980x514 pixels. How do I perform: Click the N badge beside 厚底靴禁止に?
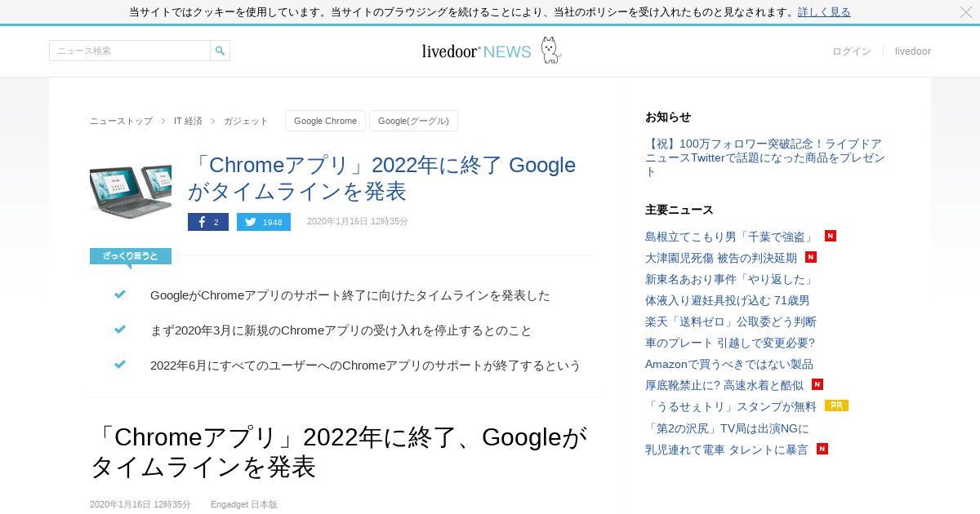817,384
